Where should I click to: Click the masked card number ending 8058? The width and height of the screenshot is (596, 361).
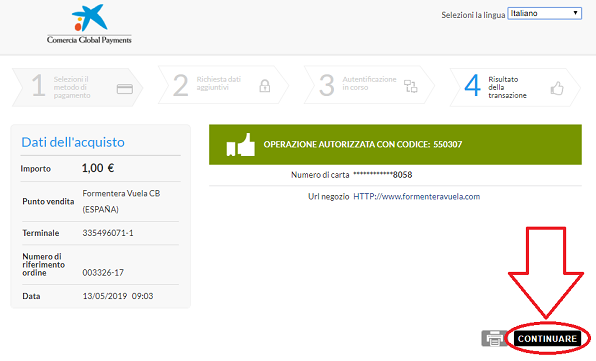383,175
